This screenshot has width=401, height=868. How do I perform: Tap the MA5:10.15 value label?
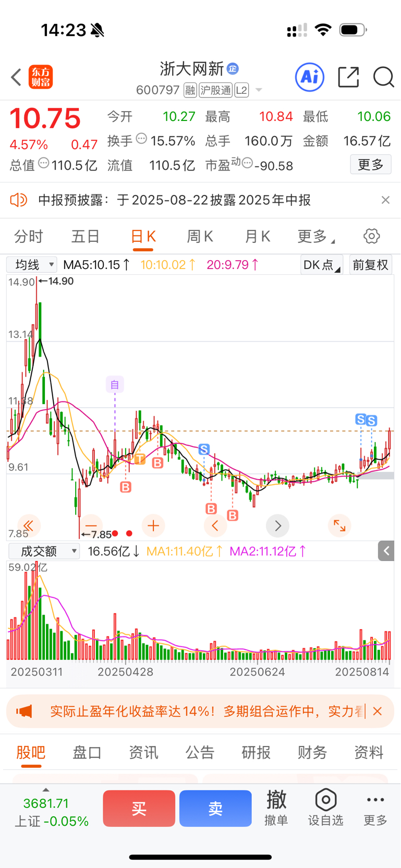click(96, 265)
